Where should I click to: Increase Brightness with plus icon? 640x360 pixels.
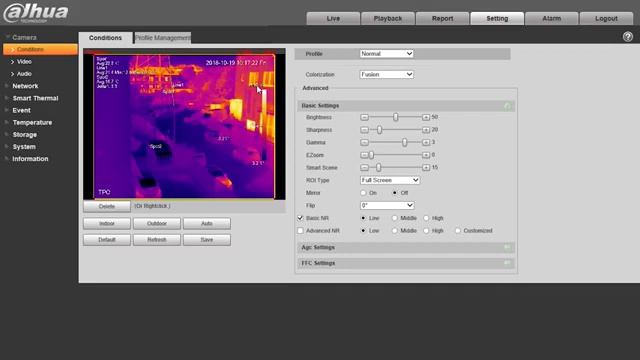[x=426, y=118]
